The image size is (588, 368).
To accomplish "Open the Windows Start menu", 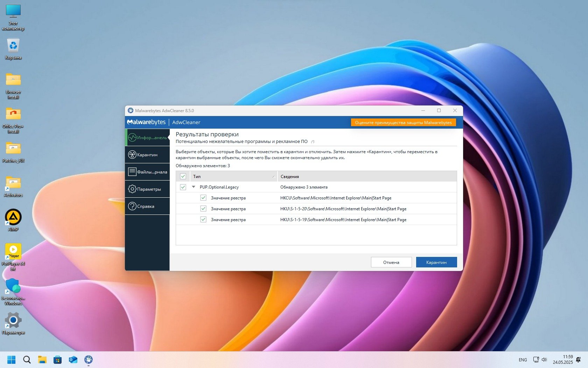I will (12, 360).
